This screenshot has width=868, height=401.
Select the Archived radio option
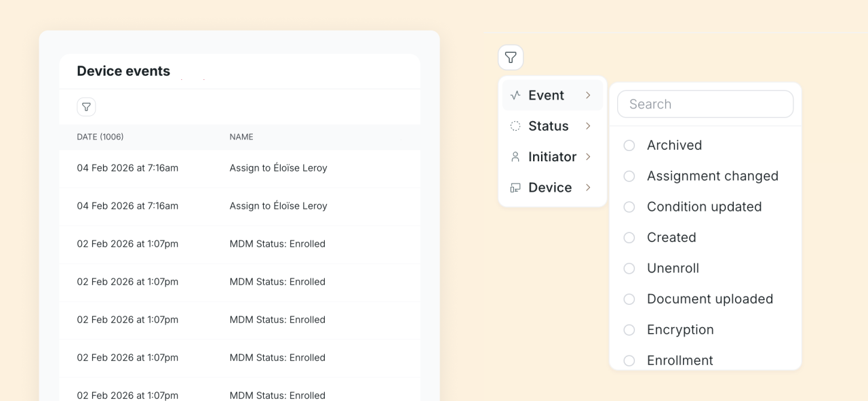click(629, 146)
